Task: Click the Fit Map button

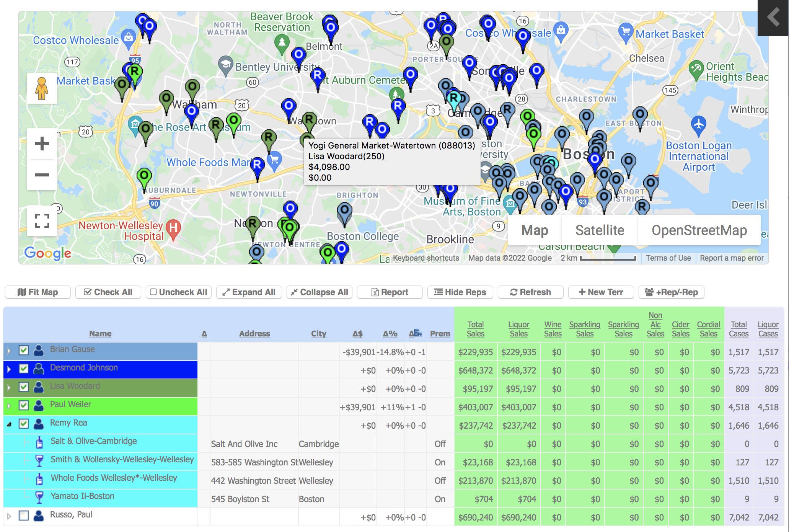Action: (x=38, y=292)
